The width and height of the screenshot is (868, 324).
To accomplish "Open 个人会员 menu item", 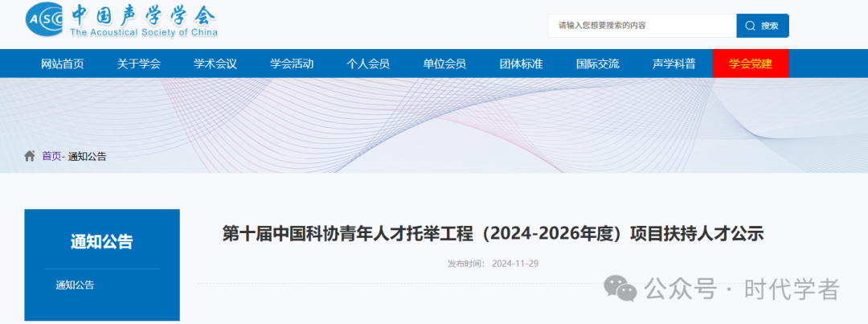I will coord(368,64).
